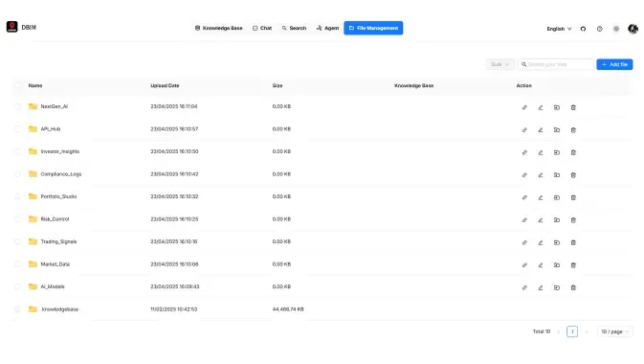This screenshot has width=644, height=364.
Task: Rename the Risk_Control folder
Action: [541, 220]
